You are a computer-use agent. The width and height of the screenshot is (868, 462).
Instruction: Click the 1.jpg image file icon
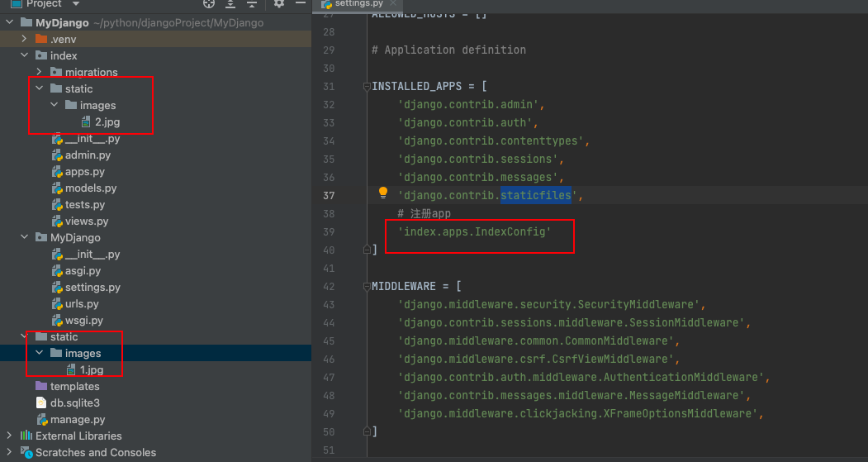pyautogui.click(x=71, y=369)
